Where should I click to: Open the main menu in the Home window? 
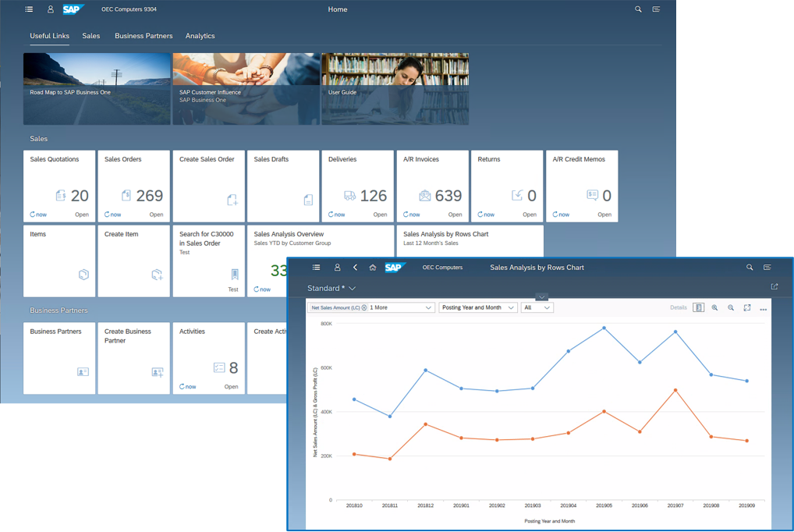coord(29,9)
